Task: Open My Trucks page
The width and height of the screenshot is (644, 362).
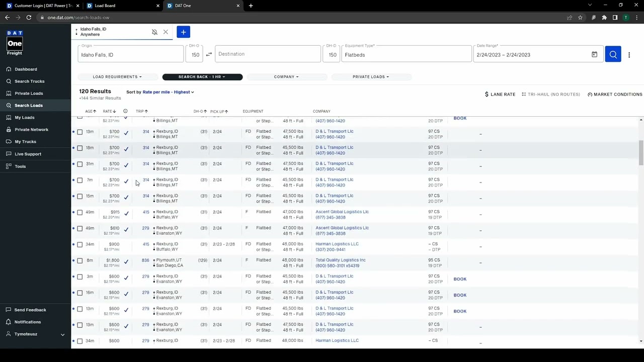Action: pyautogui.click(x=25, y=141)
